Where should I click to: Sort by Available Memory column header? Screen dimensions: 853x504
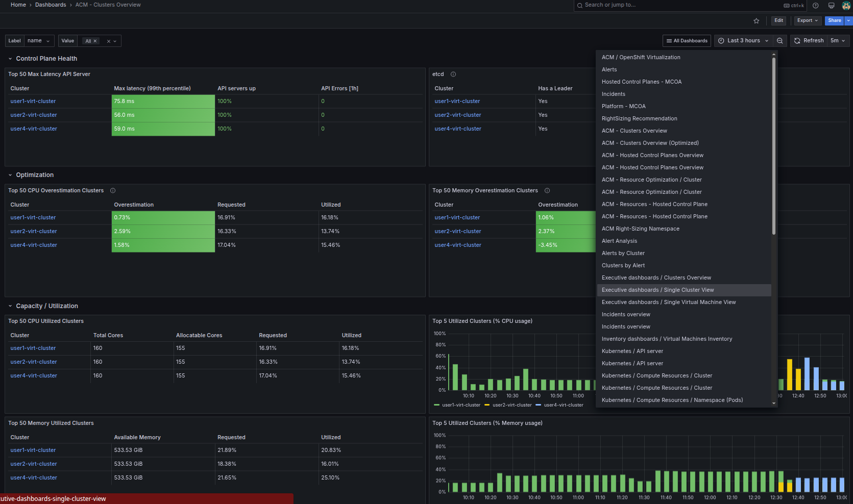pyautogui.click(x=137, y=438)
